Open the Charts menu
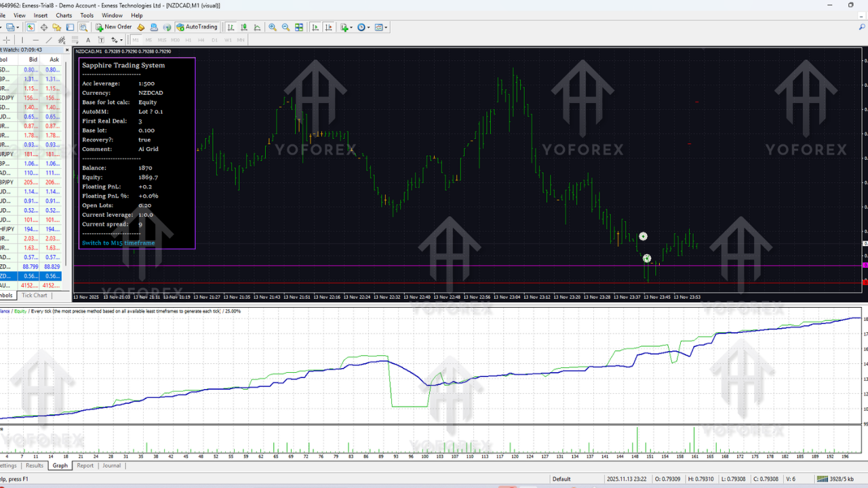 click(63, 15)
